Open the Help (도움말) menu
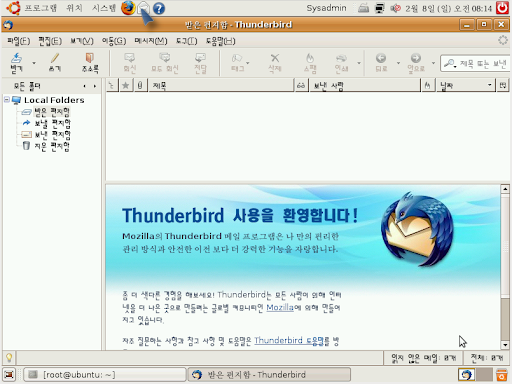Viewport: 512px width, 384px height. tap(220, 41)
